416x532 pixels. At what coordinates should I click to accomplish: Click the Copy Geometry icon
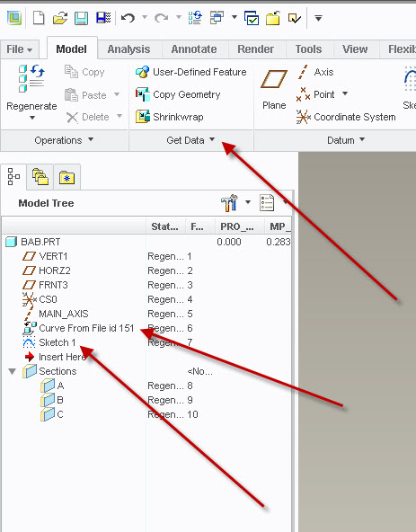click(x=143, y=94)
